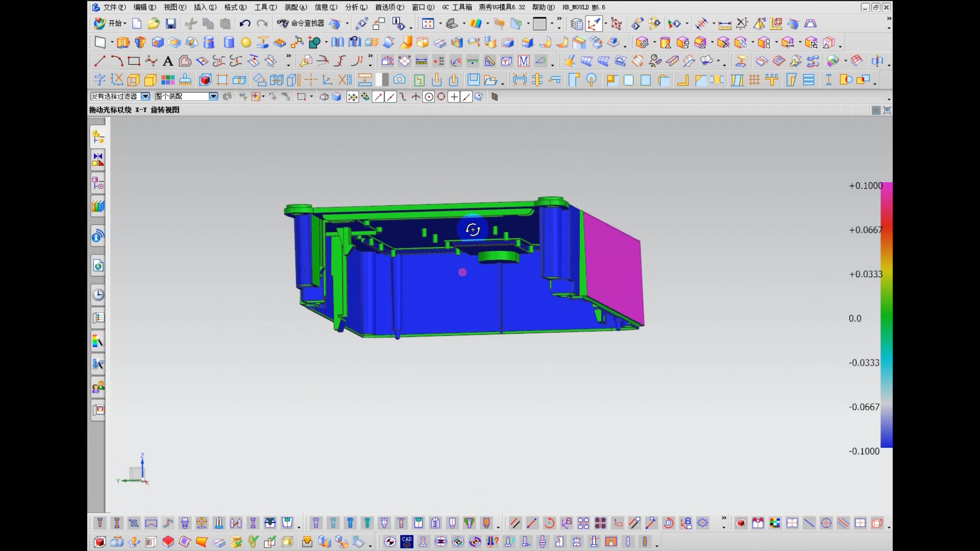Select the Cylinder primitive tool
980x551 pixels.
(x=229, y=42)
